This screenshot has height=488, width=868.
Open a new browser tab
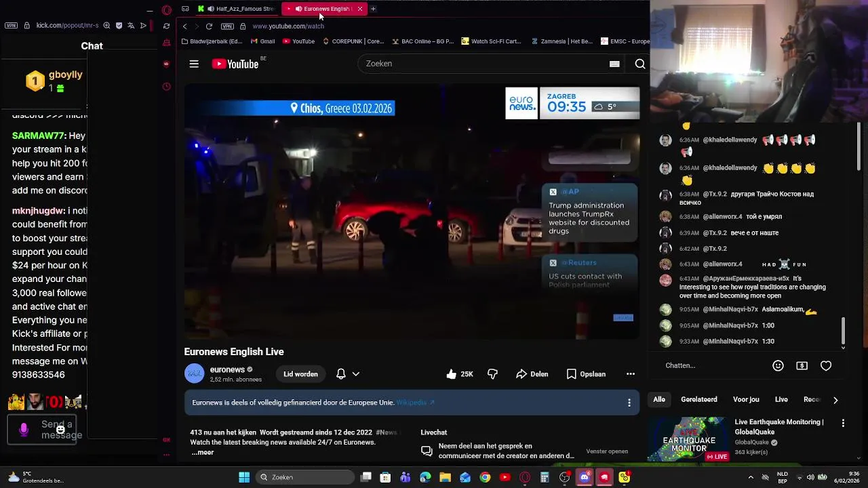[x=373, y=9]
